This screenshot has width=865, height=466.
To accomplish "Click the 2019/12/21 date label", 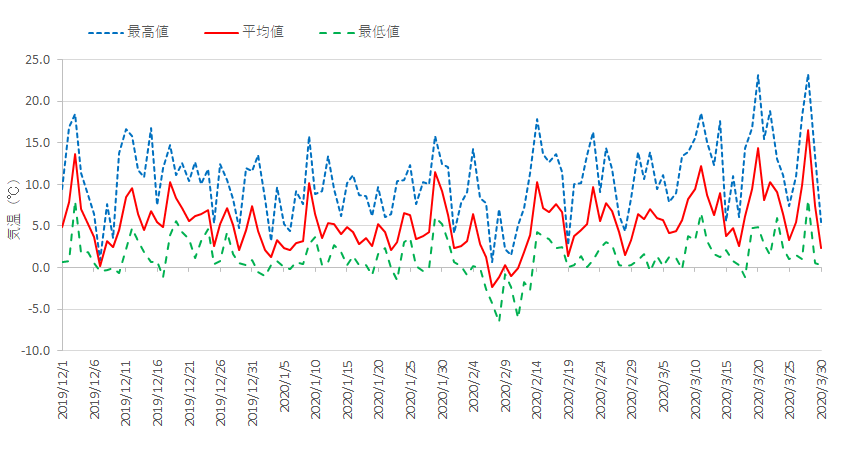I will point(189,393).
